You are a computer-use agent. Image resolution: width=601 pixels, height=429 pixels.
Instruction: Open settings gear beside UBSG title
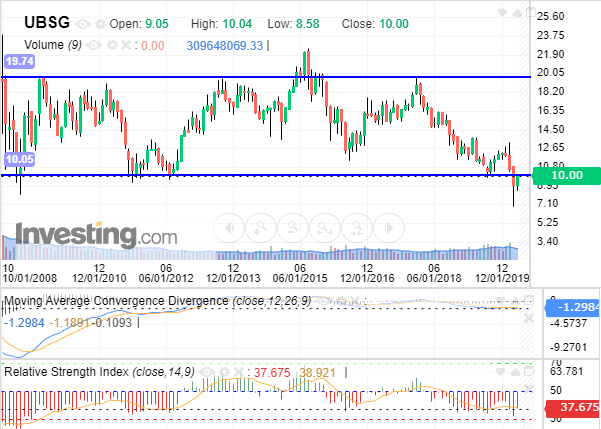[100, 25]
